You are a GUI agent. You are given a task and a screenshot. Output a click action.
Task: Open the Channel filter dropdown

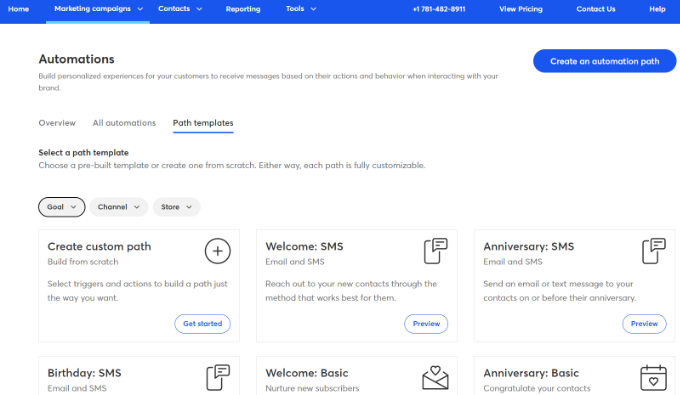(119, 207)
